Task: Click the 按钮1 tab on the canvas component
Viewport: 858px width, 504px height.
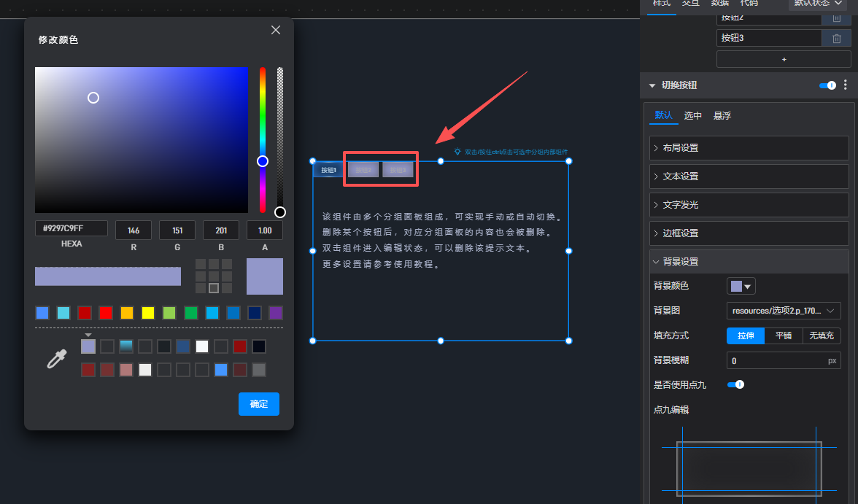Action: tap(328, 170)
